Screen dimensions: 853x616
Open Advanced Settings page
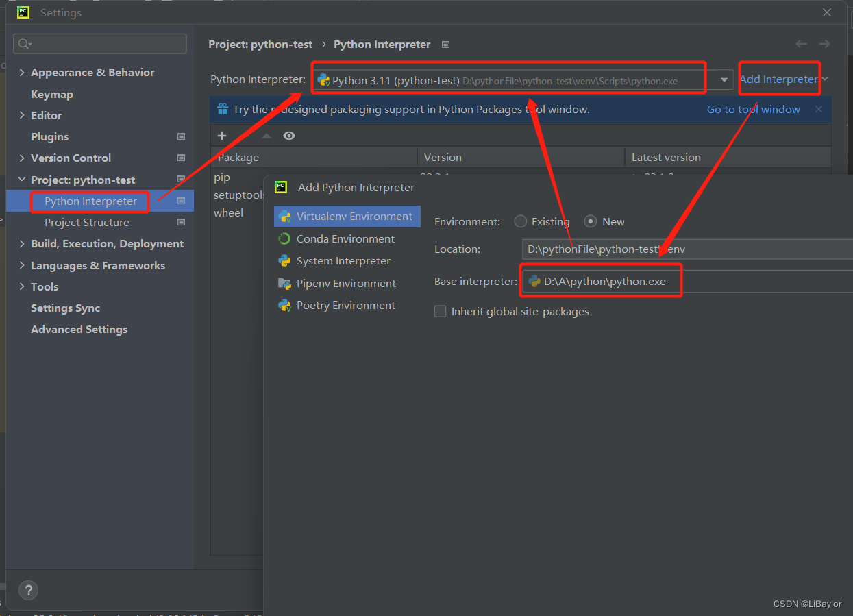(79, 329)
